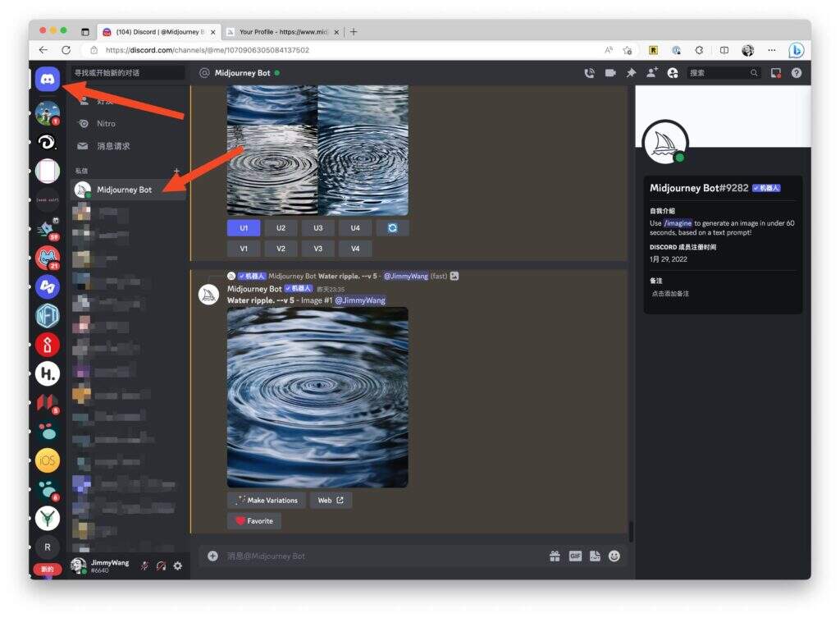Click the Discord home icon in server list
The height and width of the screenshot is (618, 840).
tap(48, 79)
